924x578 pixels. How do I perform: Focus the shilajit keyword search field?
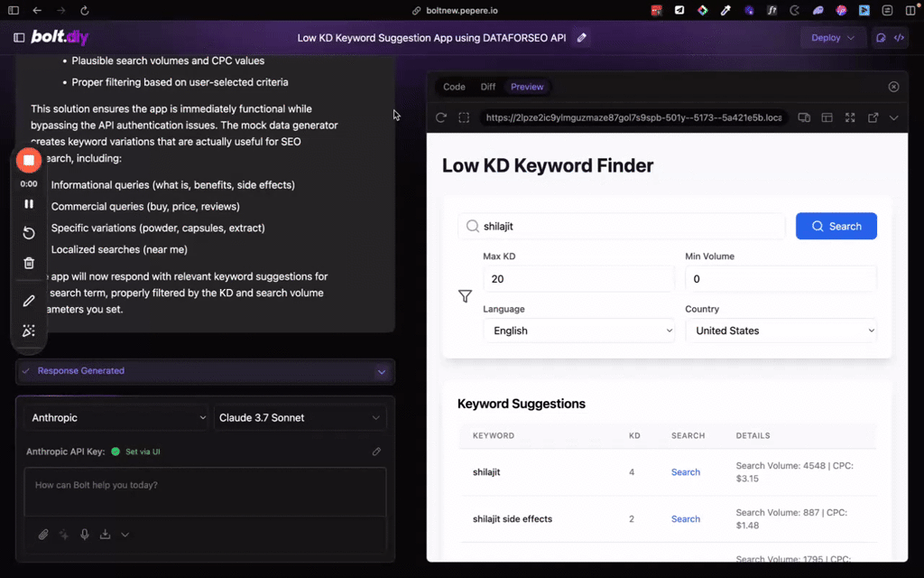(x=621, y=226)
